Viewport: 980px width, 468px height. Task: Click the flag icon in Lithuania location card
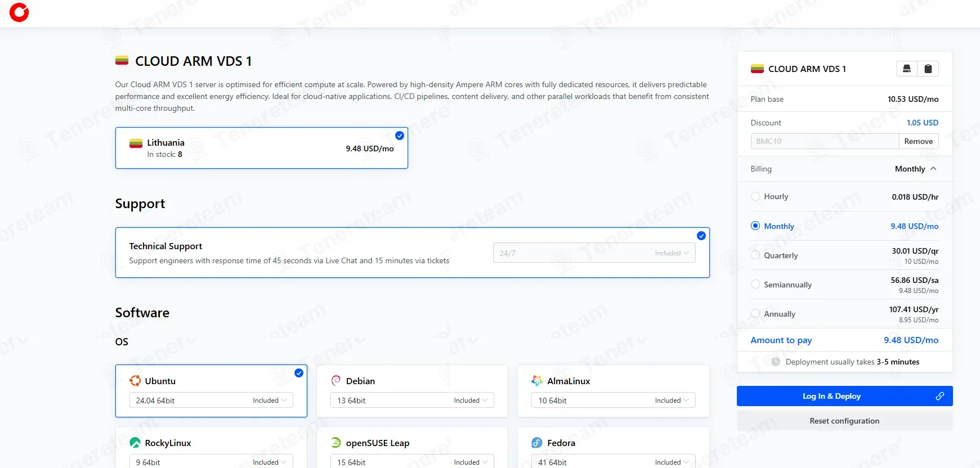coord(136,143)
